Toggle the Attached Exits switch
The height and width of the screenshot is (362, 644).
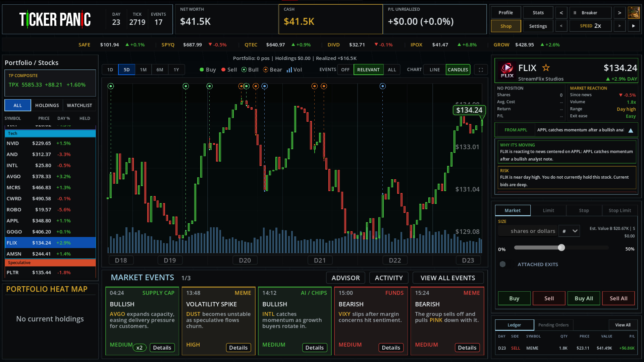[x=502, y=264]
